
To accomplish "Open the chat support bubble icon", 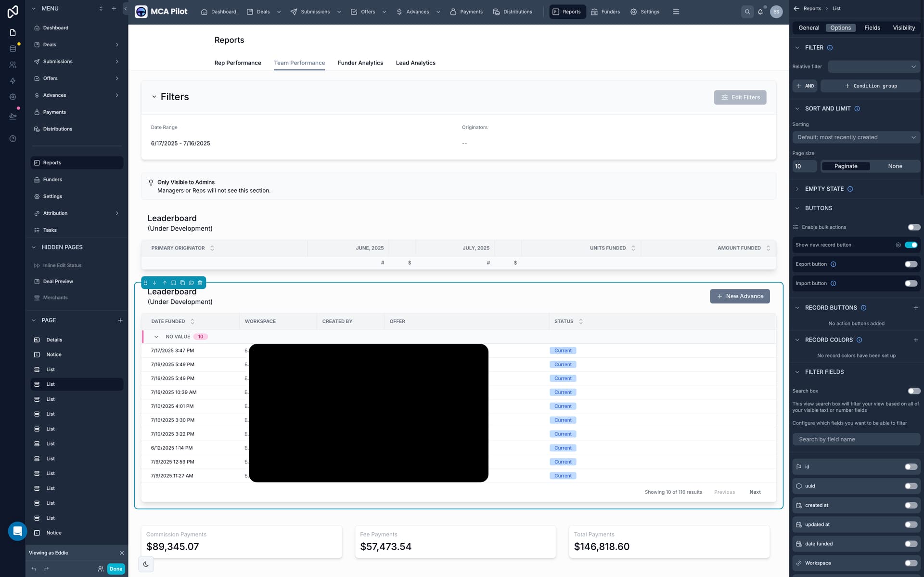I will tap(17, 531).
